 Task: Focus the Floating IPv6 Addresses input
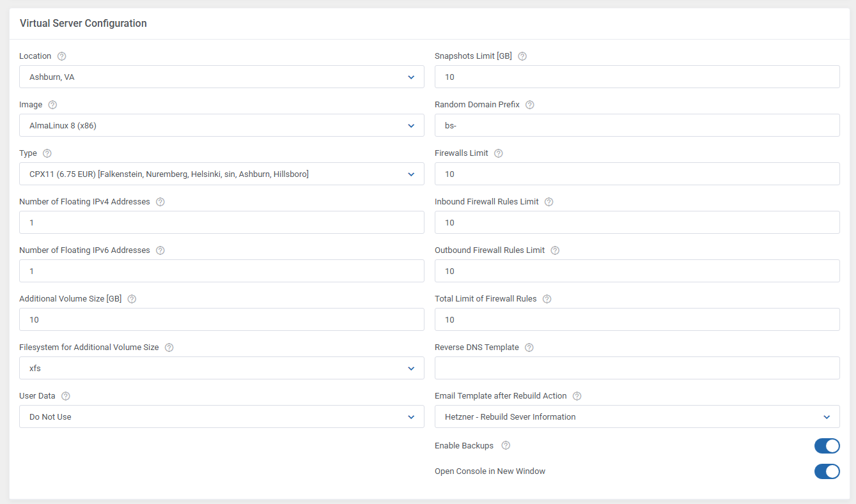(222, 271)
